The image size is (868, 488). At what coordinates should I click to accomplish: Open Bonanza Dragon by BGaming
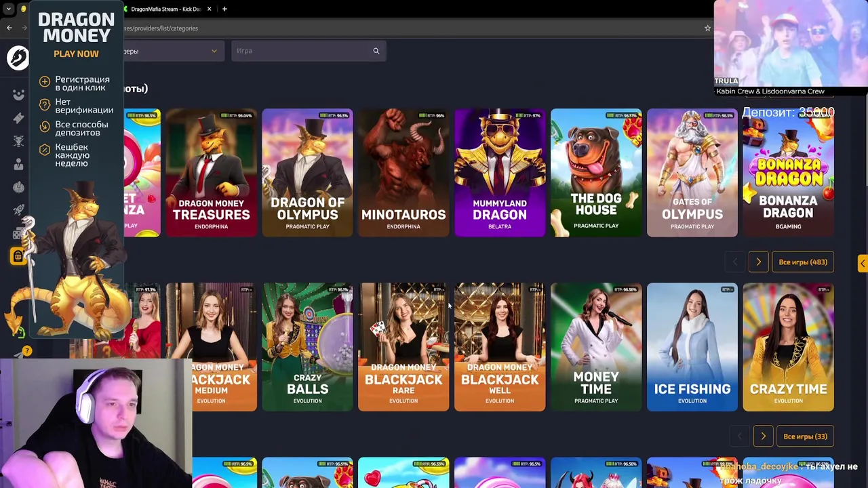tap(788, 173)
